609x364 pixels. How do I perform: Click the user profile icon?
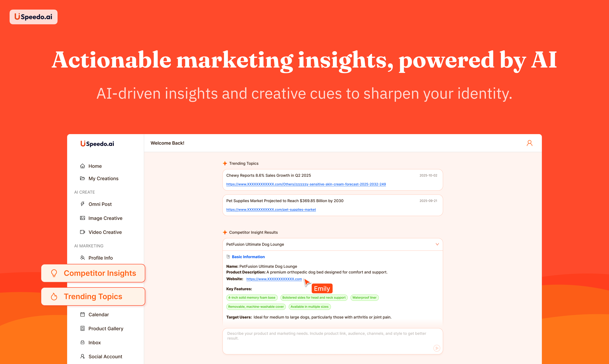pyautogui.click(x=529, y=143)
